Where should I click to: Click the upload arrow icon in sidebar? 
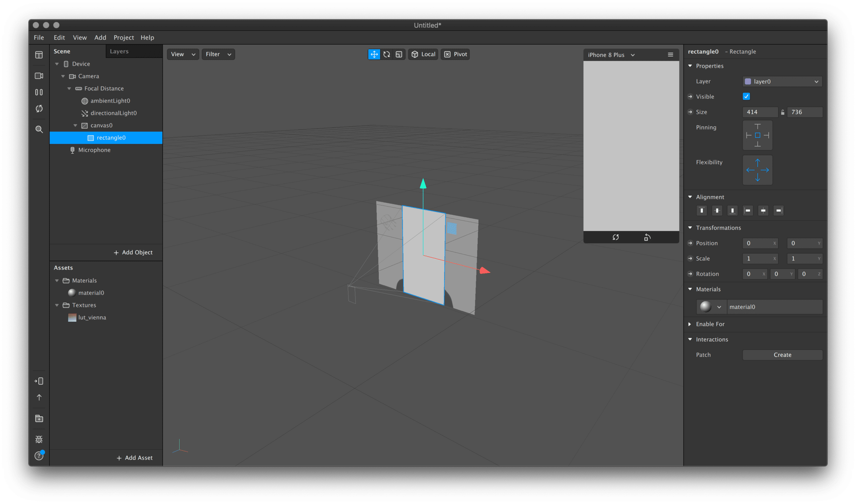[x=39, y=397]
